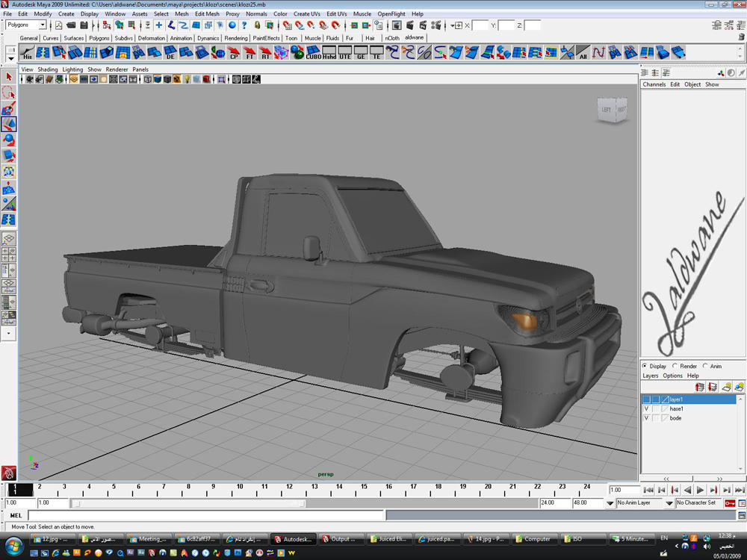Click the view cube in viewport
Viewport: 747px width, 560px height.
click(x=613, y=110)
